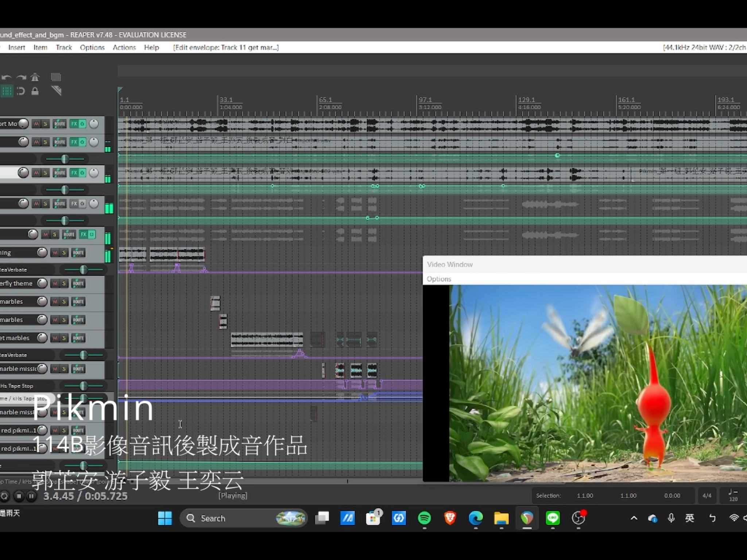Click the 97.1 mark on timeline ruler
The width and height of the screenshot is (747, 560).
425,100
